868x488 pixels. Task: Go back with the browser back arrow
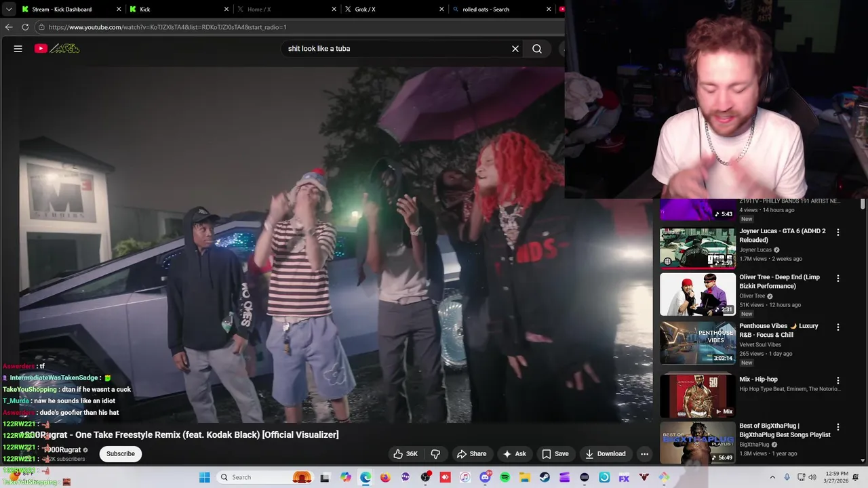tap(9, 27)
